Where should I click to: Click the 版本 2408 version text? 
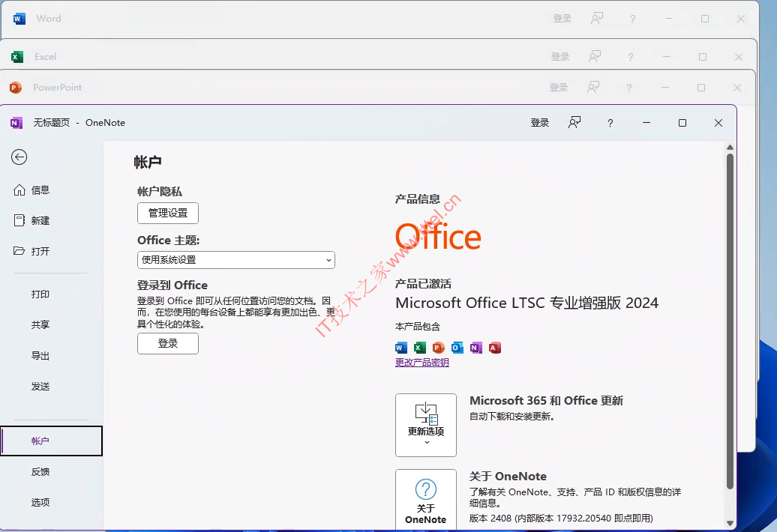coord(562,519)
